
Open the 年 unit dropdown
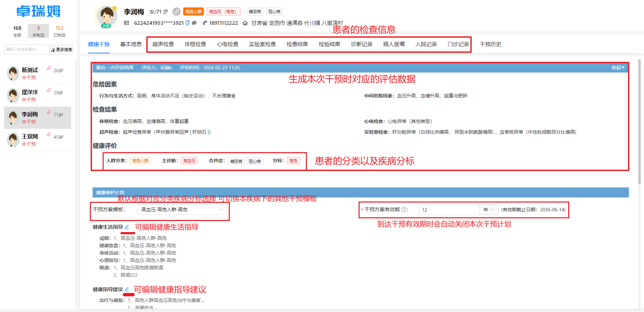pos(488,210)
